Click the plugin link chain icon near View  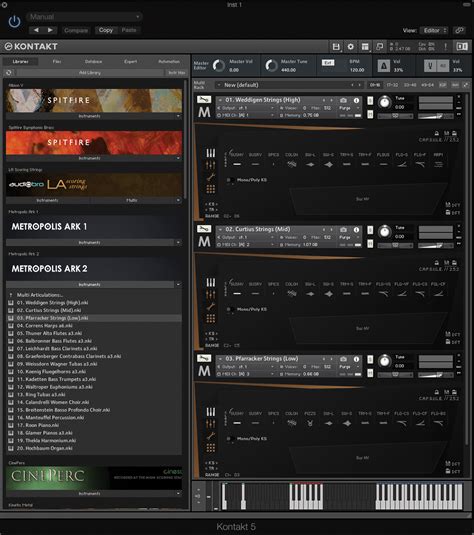(459, 30)
